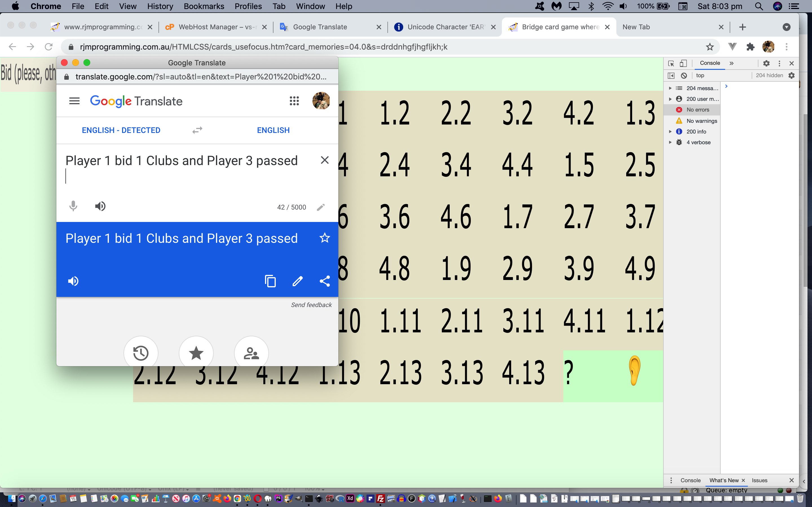Click the edit translation pencil icon
Image resolution: width=812 pixels, height=507 pixels.
[297, 281]
